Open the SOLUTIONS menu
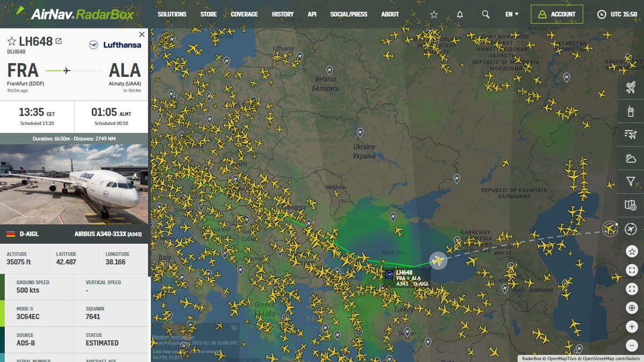 tap(172, 14)
